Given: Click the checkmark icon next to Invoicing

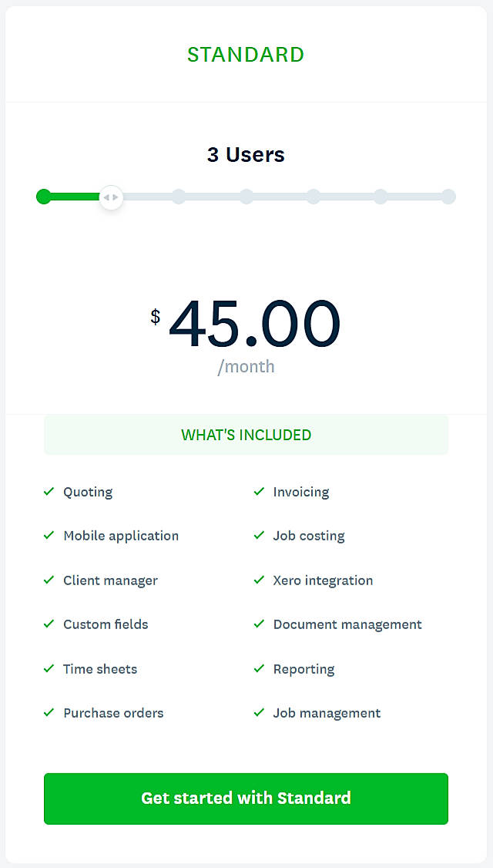Looking at the screenshot, I should click(260, 492).
